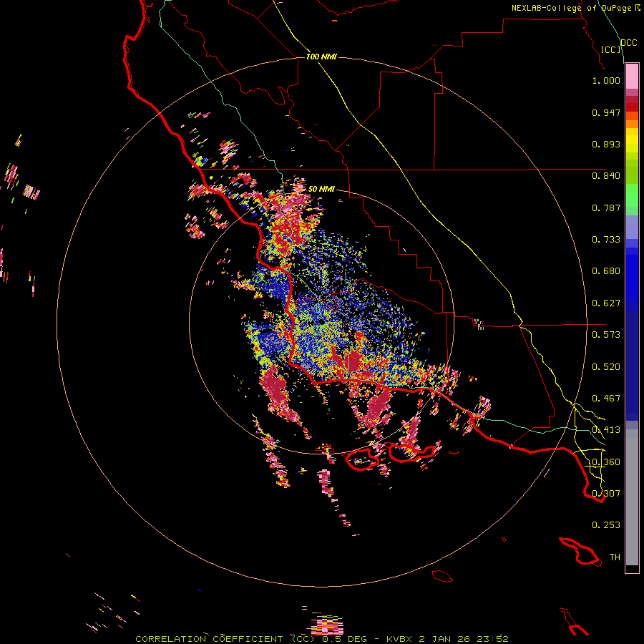Click the DCC label above the scale
The width and height of the screenshot is (644, 644).
click(x=628, y=43)
